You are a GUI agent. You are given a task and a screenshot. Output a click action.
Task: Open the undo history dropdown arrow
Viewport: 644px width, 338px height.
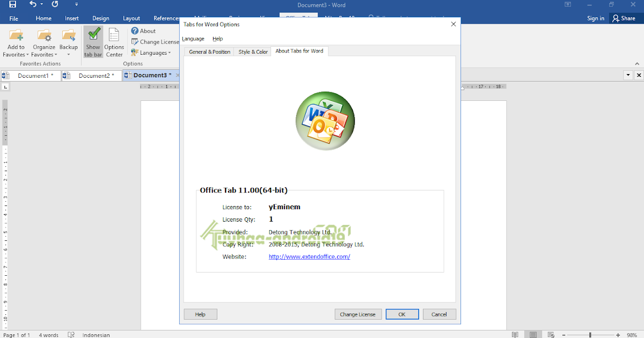click(x=42, y=4)
